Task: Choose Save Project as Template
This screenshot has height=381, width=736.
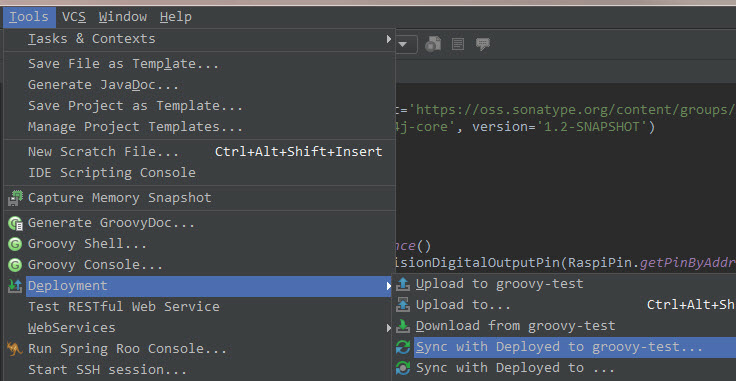Action: (x=199, y=106)
